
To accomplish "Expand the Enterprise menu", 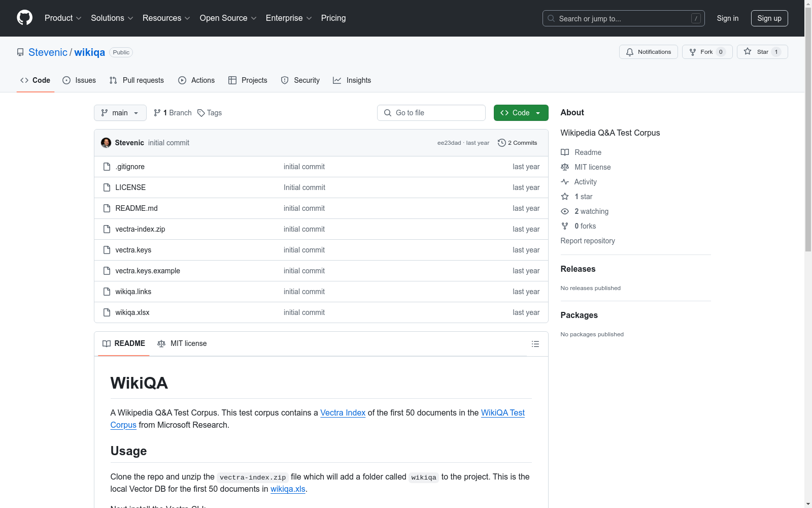I will point(289,18).
